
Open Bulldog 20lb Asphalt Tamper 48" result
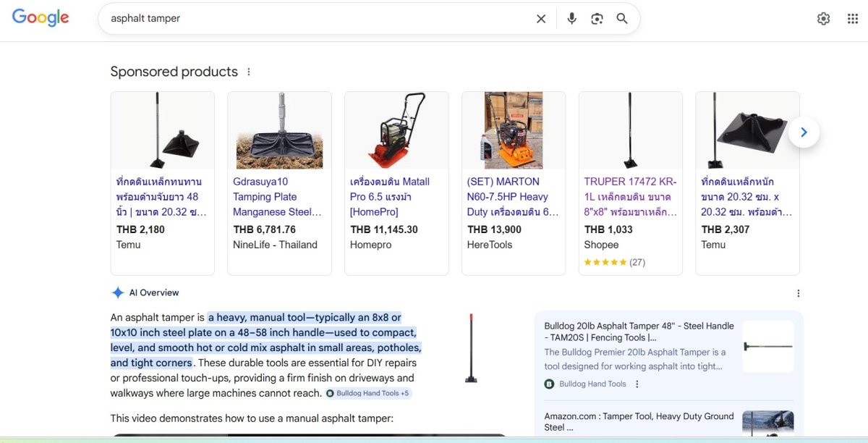tap(639, 332)
